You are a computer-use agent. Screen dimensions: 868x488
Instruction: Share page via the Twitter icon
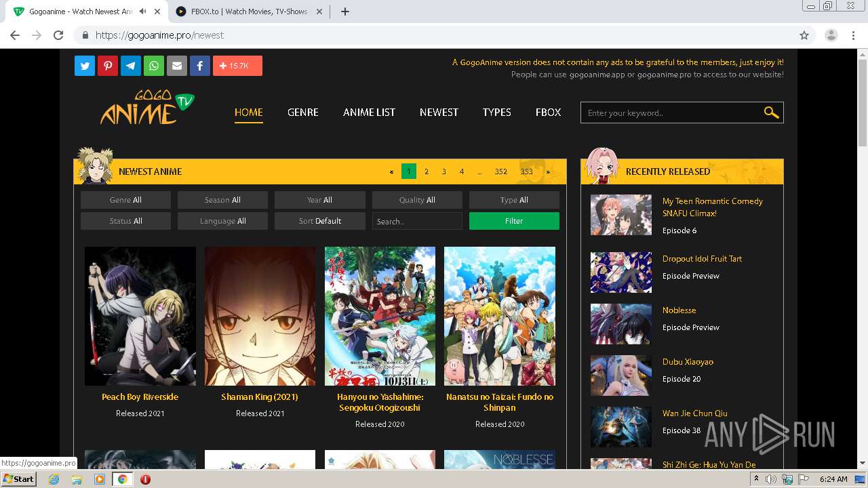coord(85,66)
